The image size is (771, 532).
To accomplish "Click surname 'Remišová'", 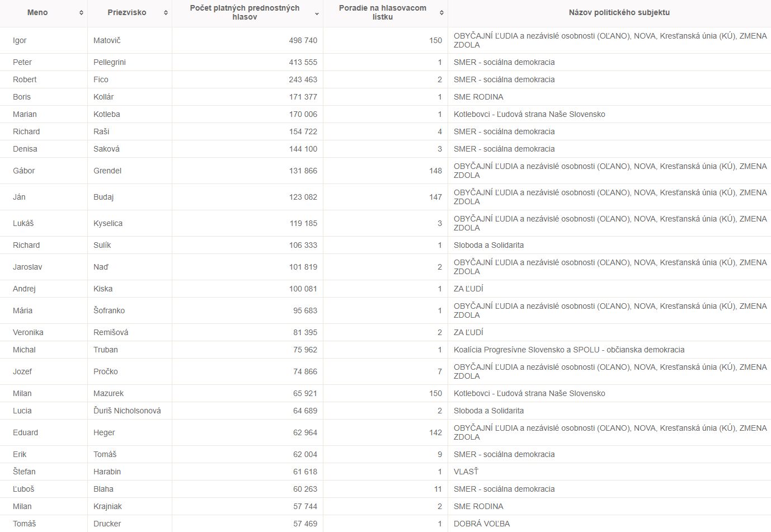I will tap(111, 332).
